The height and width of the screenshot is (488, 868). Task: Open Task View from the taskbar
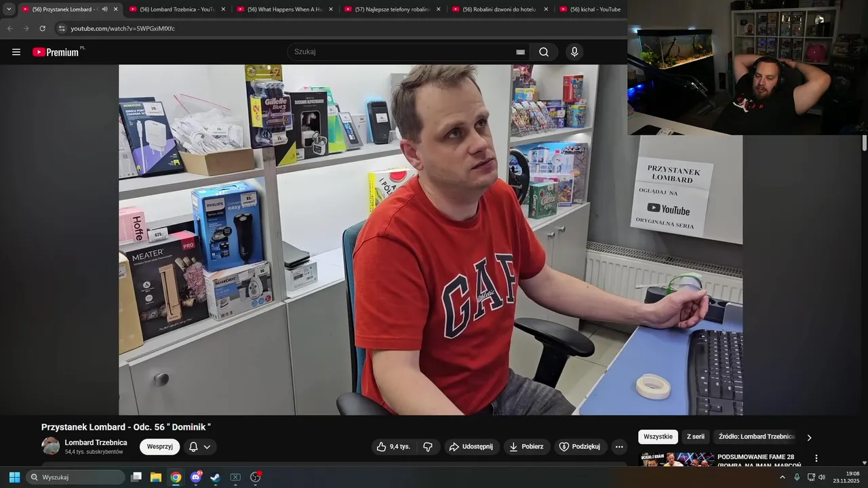point(136,477)
